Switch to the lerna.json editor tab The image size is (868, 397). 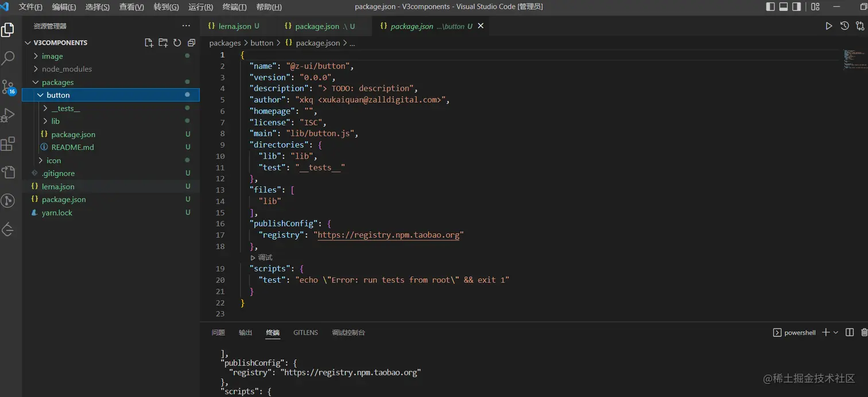[234, 26]
